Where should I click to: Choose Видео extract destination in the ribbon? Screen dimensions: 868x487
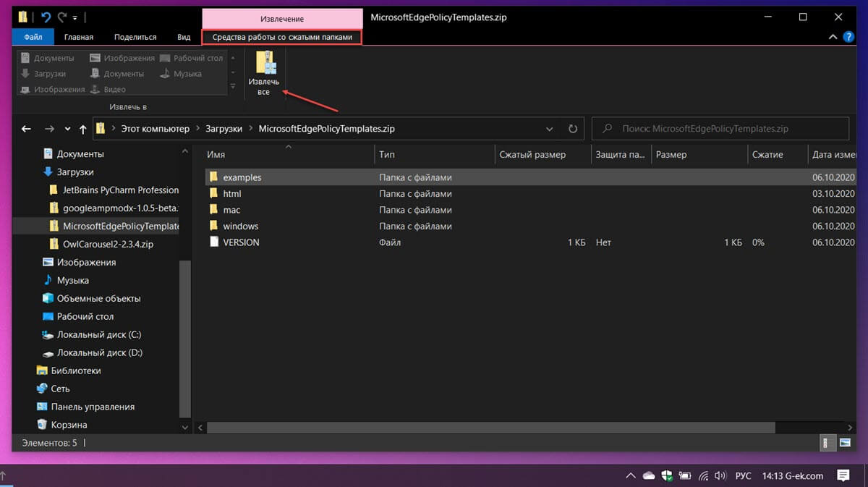(108, 90)
